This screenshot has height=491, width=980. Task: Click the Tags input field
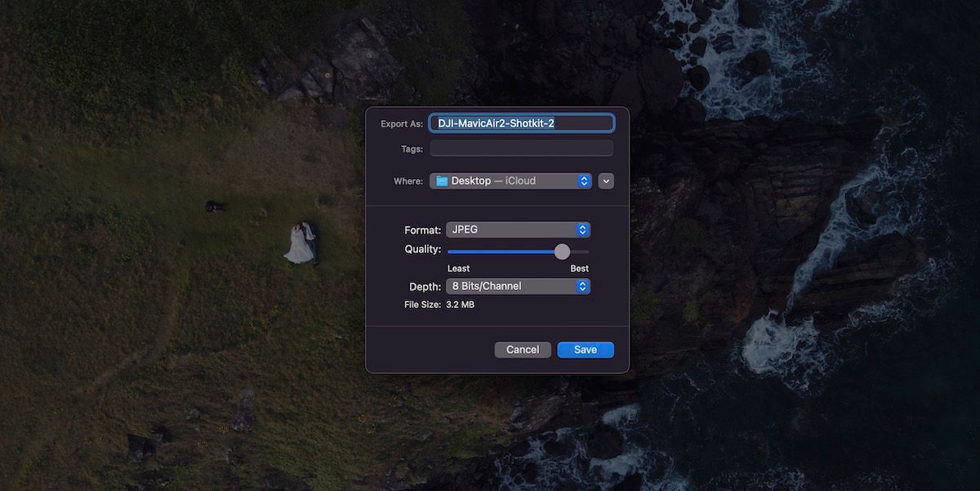pyautogui.click(x=521, y=149)
